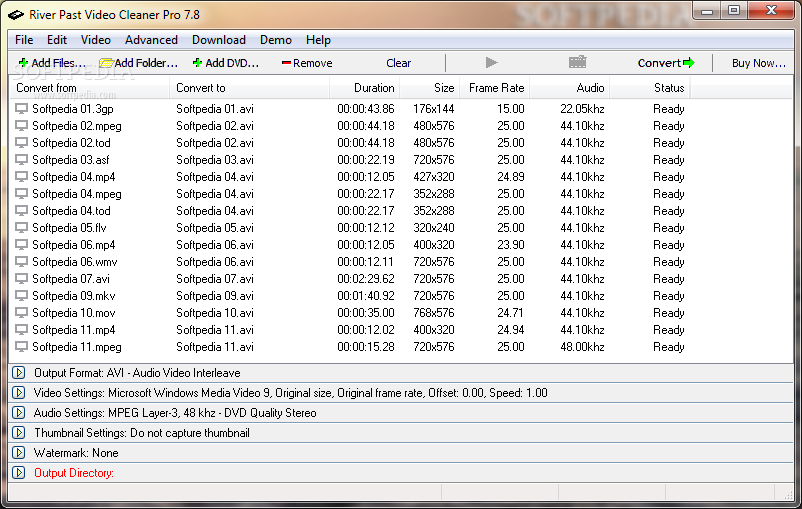The height and width of the screenshot is (509, 802).
Task: Open the Edit menu
Action: point(57,40)
